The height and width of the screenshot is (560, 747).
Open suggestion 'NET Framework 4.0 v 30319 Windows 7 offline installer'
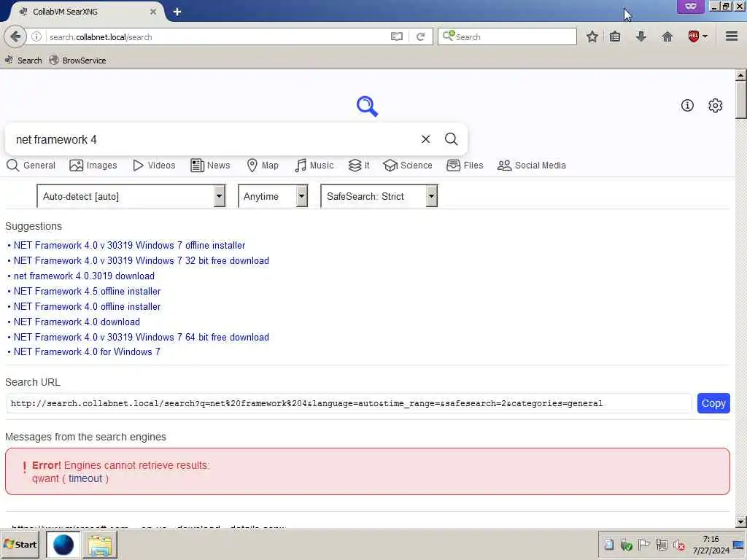click(x=130, y=245)
